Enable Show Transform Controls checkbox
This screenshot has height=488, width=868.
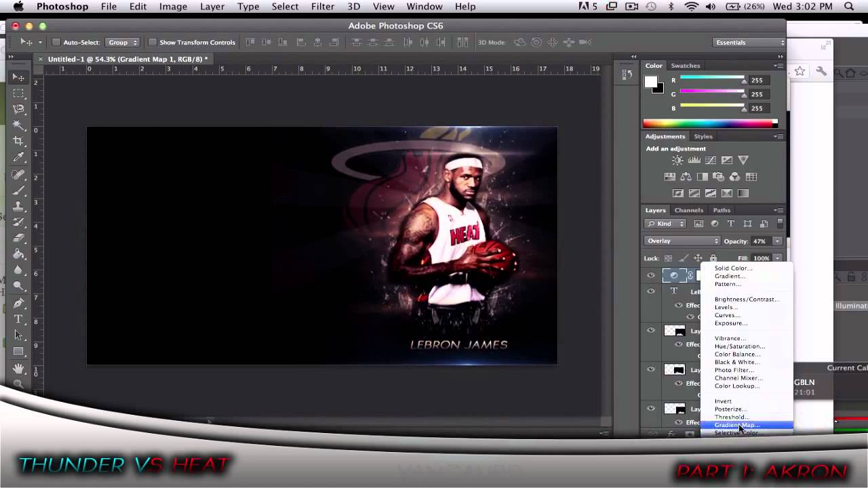click(152, 42)
